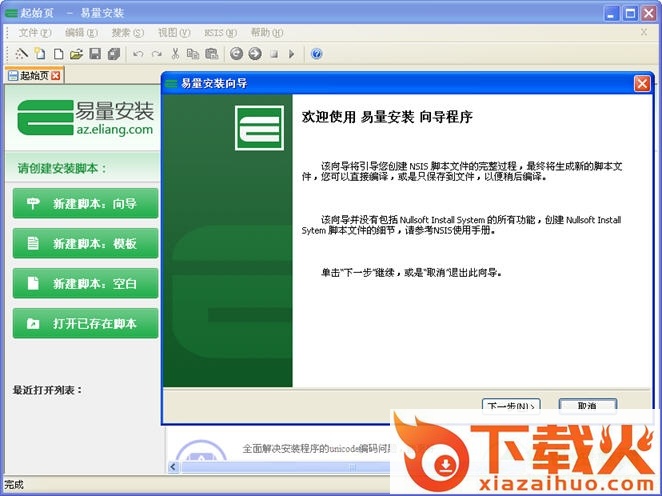Click 新建脚本：模板 green button
662x496 pixels.
(85, 243)
